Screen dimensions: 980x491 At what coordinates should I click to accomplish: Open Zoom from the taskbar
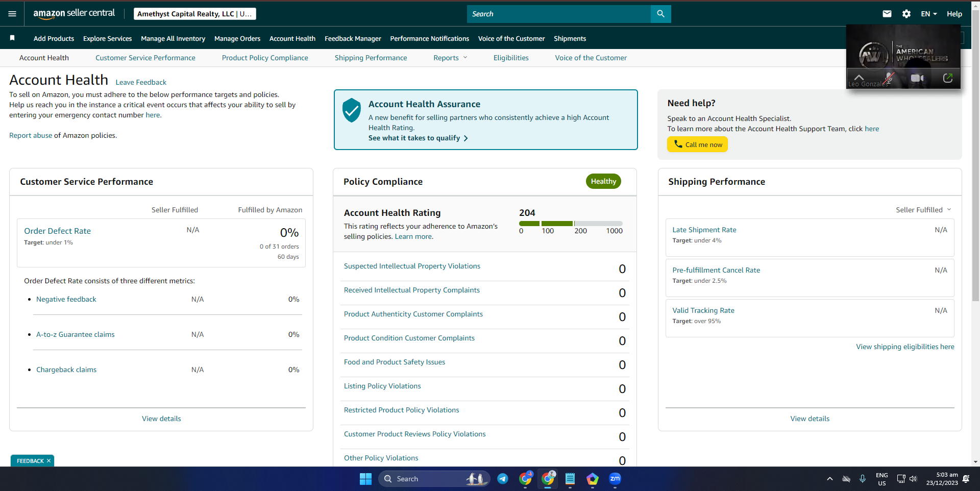(615, 479)
